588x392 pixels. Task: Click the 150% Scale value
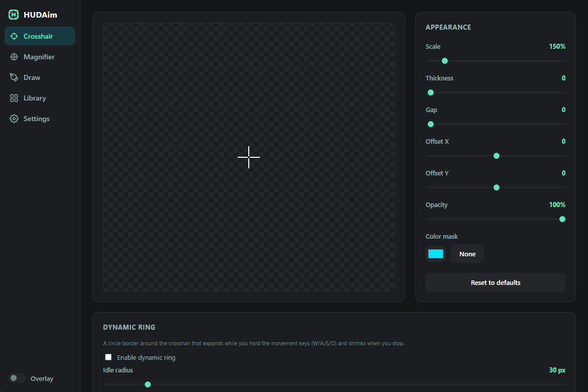tap(557, 47)
